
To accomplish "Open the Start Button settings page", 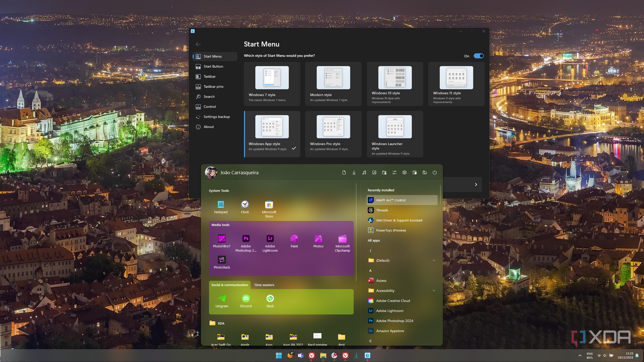I will pyautogui.click(x=215, y=66).
